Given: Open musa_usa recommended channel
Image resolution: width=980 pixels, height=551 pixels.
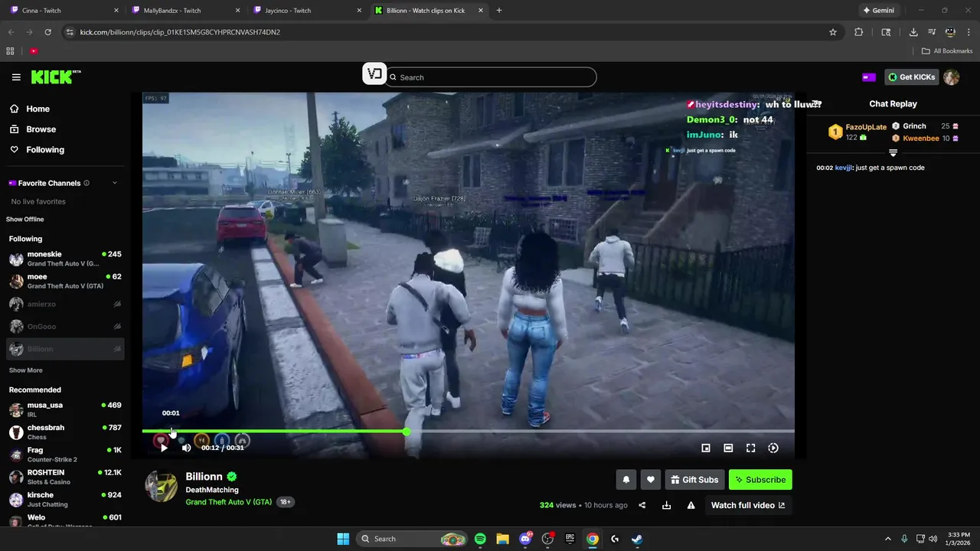Looking at the screenshot, I should 65,409.
